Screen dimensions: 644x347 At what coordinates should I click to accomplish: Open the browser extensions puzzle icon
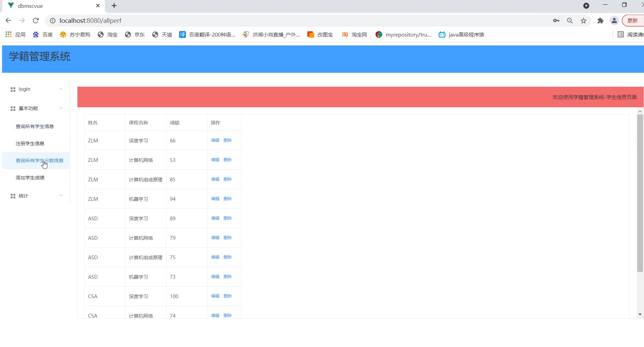(x=600, y=20)
